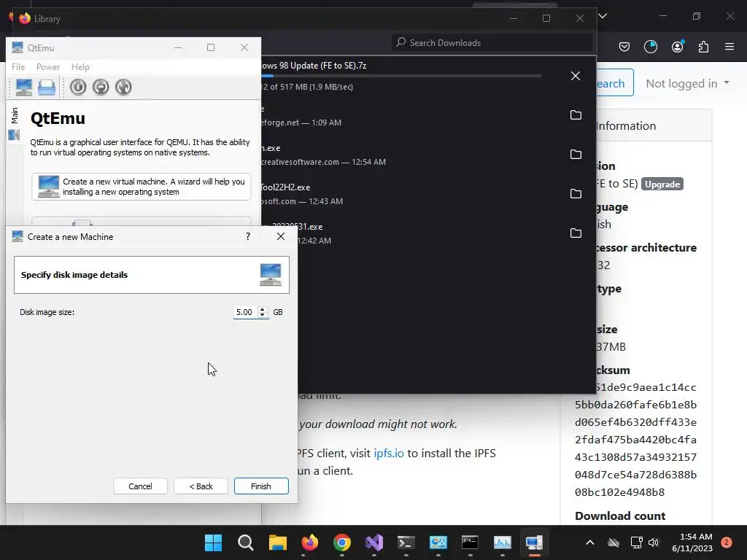Switch to the Command Prompt on the taskbar
The width and height of the screenshot is (747, 560).
tap(471, 542)
